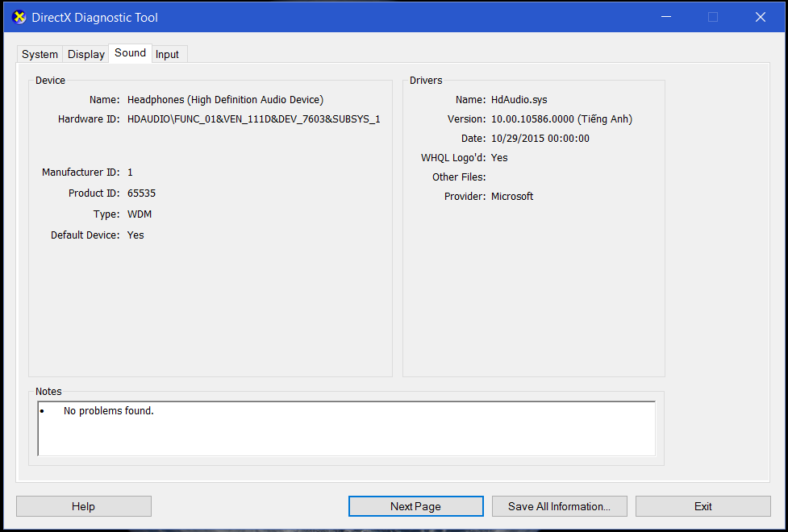Click the maximize window button
This screenshot has width=788, height=532.
(x=713, y=17)
